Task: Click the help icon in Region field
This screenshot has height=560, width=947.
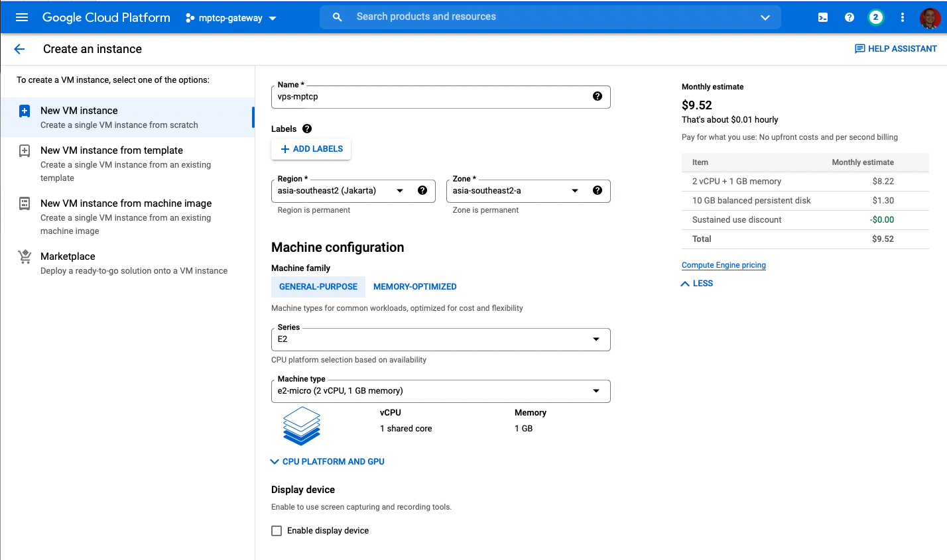Action: coord(422,191)
